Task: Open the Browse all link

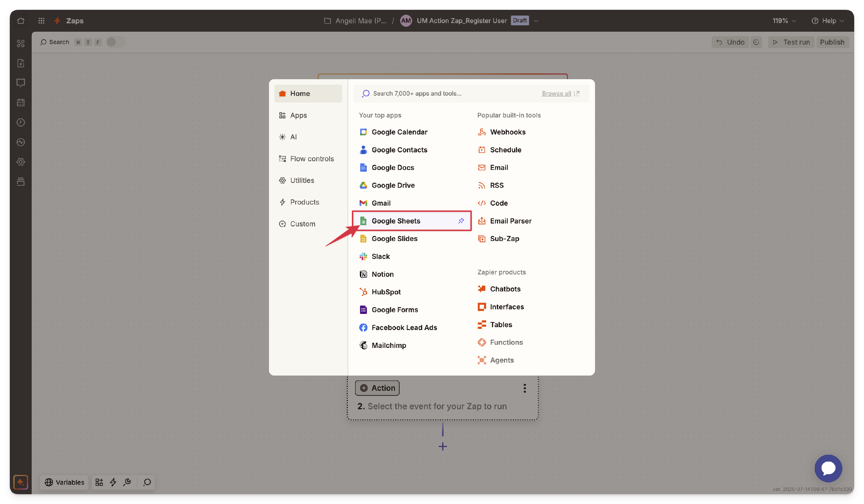Action: [560, 93]
